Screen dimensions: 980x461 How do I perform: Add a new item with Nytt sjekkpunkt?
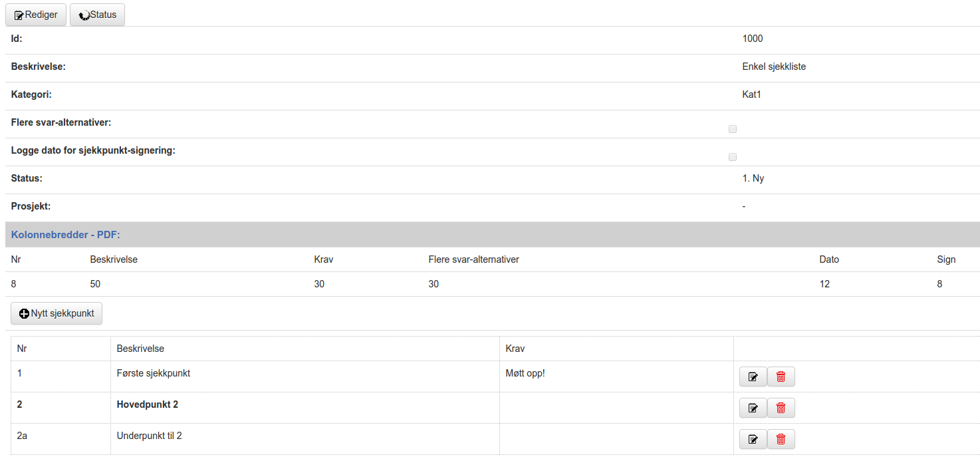57,313
